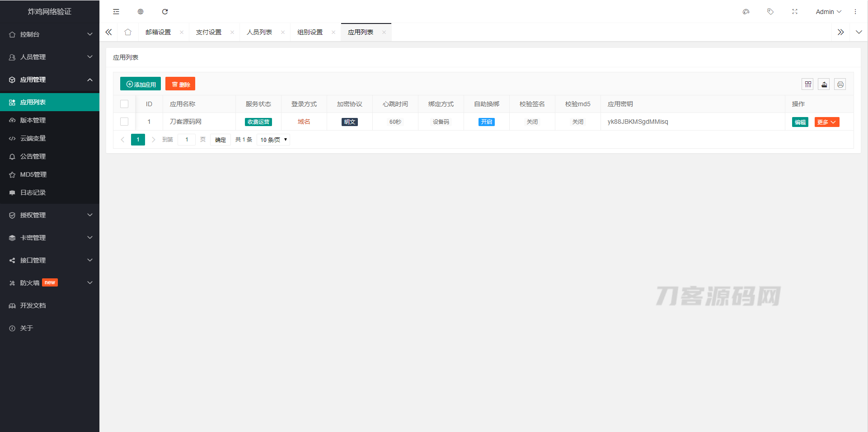Click the export table icon
Viewport: 868px width, 432px height.
[x=824, y=85]
